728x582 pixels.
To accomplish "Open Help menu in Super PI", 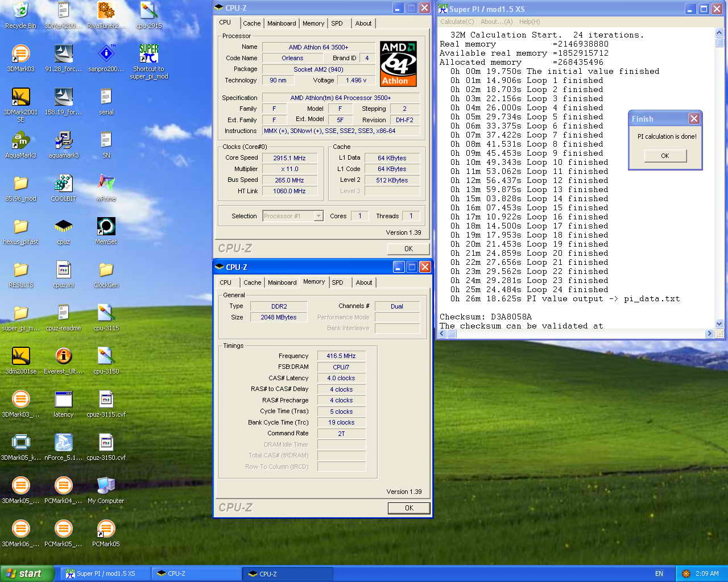I will pos(530,22).
